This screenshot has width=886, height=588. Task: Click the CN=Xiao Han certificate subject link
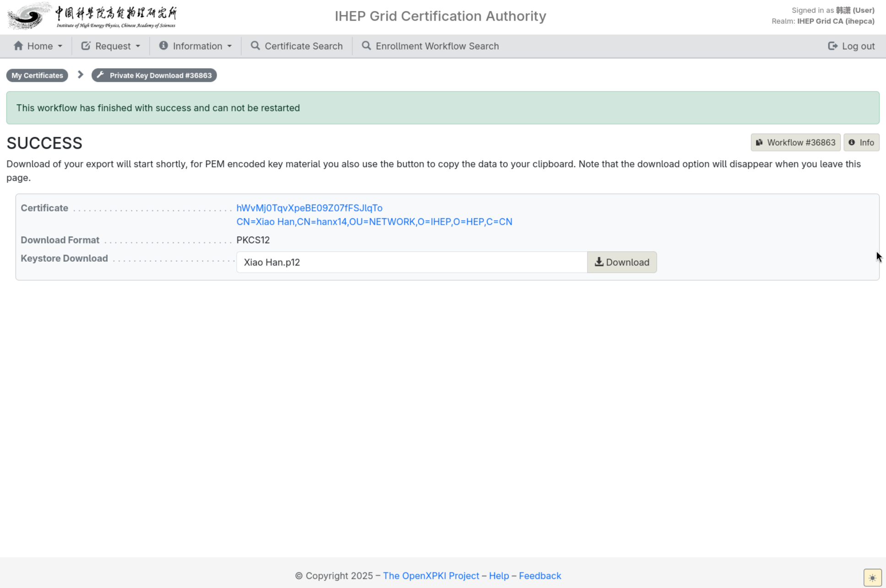(375, 222)
